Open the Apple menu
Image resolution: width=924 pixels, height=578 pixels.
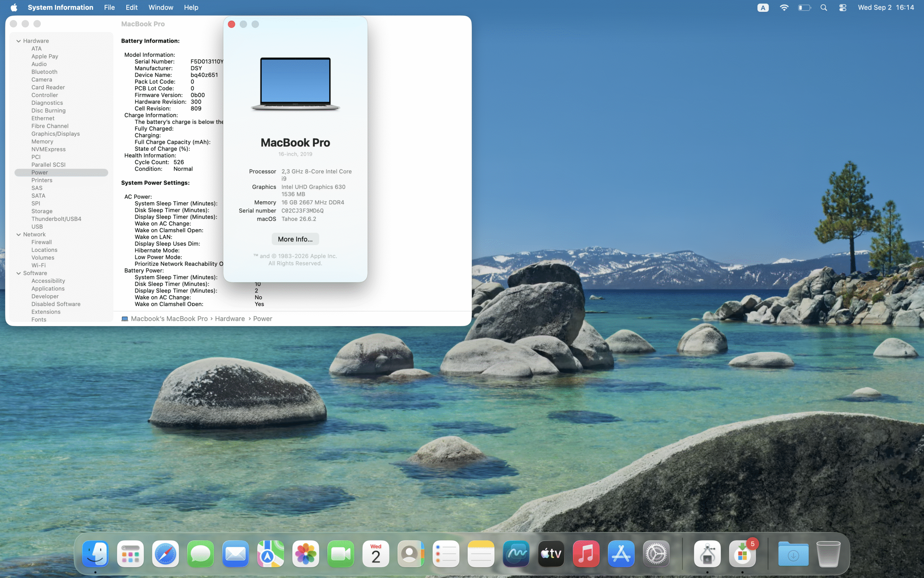tap(14, 7)
